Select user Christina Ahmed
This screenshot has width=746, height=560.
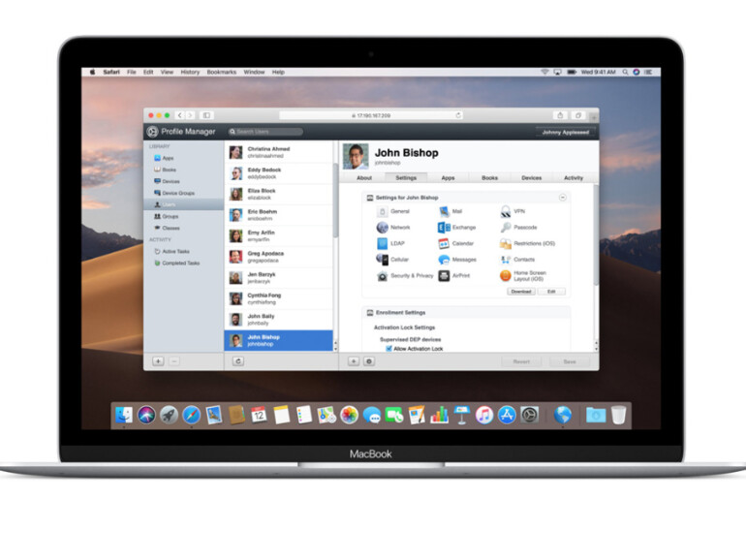[279, 152]
